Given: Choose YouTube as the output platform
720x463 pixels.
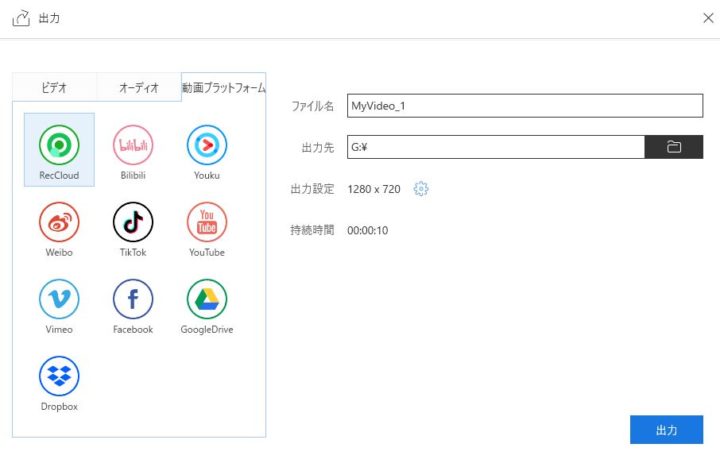Looking at the screenshot, I should (x=207, y=222).
